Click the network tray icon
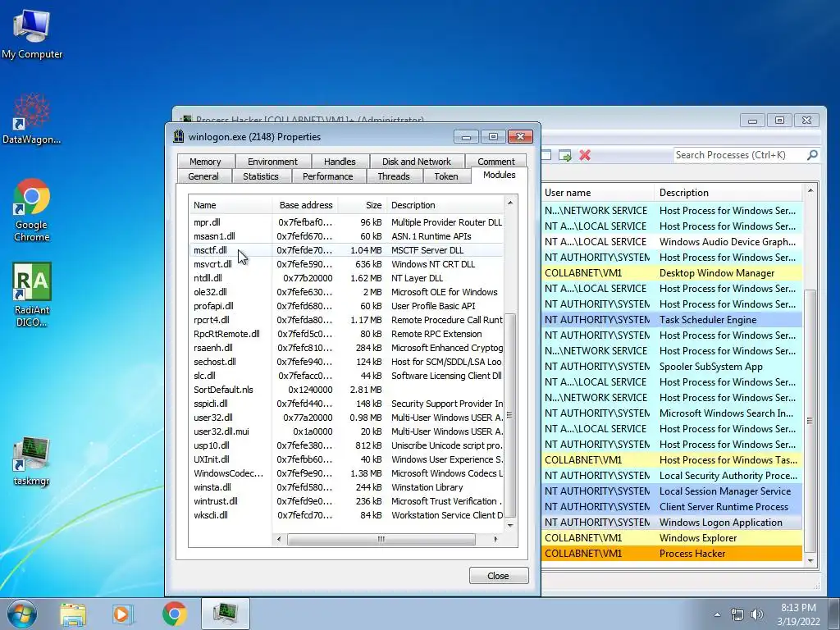Image resolution: width=840 pixels, height=630 pixels. 737,614
